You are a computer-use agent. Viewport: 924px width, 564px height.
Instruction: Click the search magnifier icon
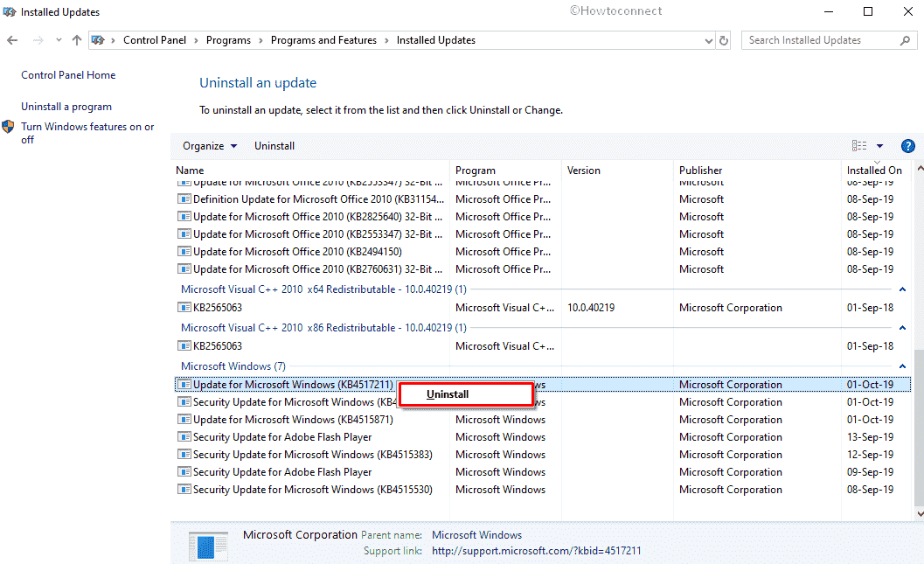tap(905, 40)
